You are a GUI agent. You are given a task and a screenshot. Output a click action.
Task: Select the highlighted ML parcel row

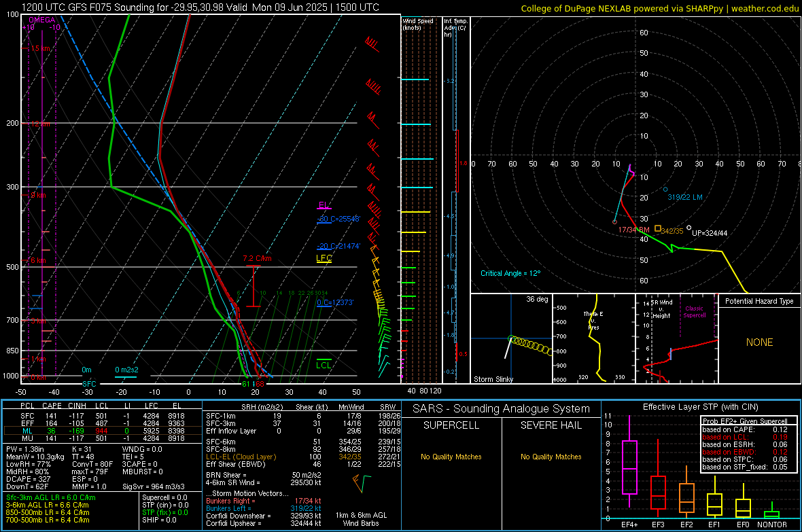[x=103, y=431]
